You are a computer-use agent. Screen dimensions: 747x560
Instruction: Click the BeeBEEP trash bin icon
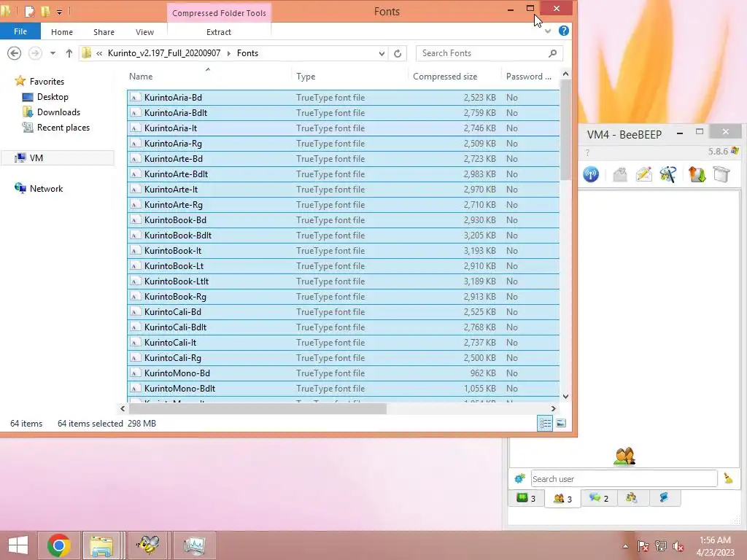click(x=721, y=174)
